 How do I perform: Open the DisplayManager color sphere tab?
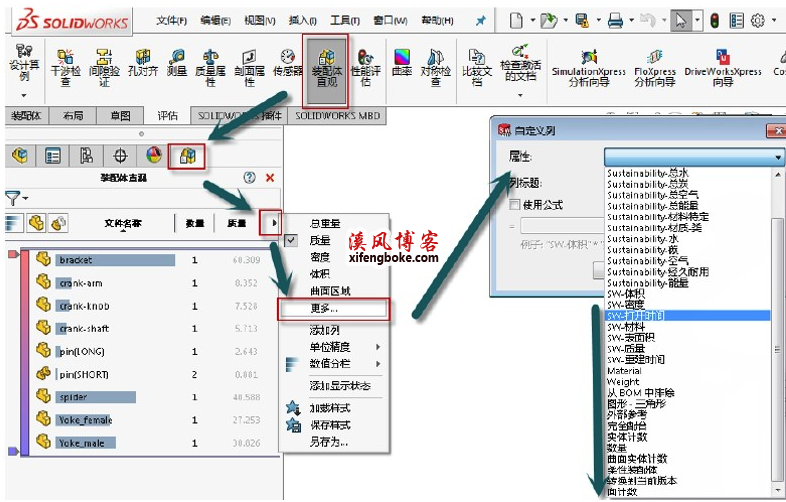point(154,156)
